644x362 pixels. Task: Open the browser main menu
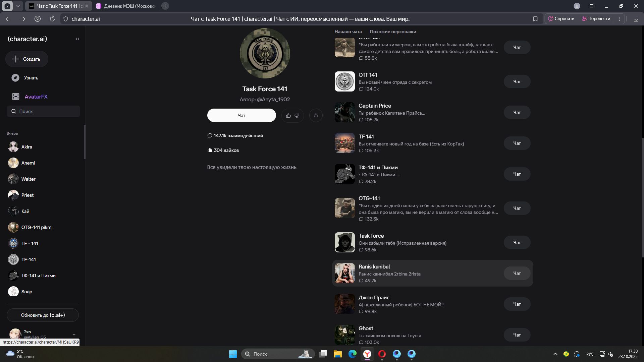pyautogui.click(x=592, y=6)
